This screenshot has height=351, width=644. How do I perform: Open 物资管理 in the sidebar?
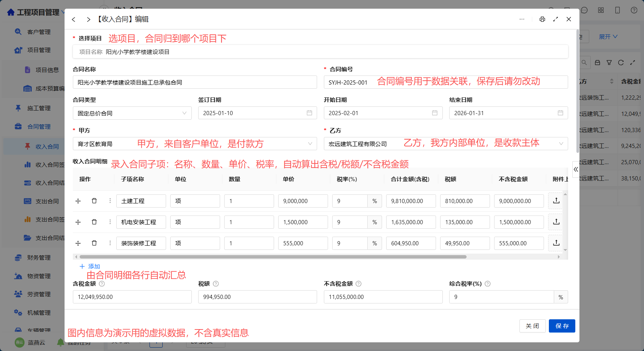pos(39,276)
